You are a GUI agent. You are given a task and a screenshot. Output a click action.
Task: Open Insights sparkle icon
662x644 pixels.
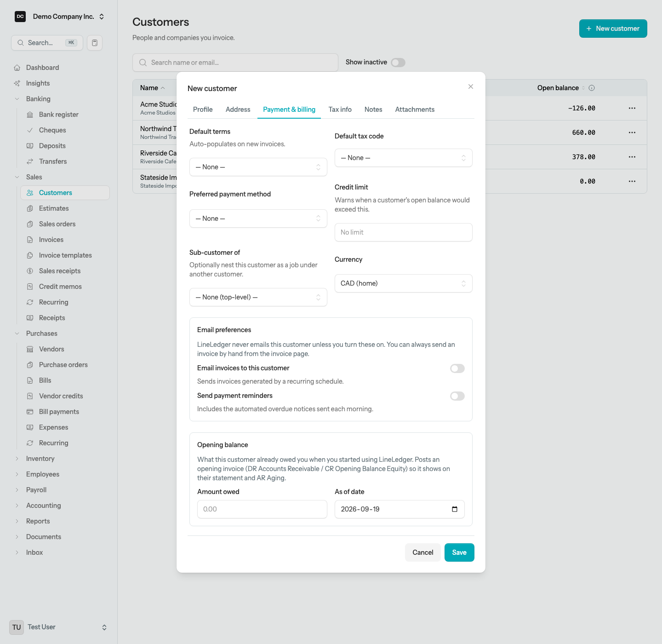[17, 83]
